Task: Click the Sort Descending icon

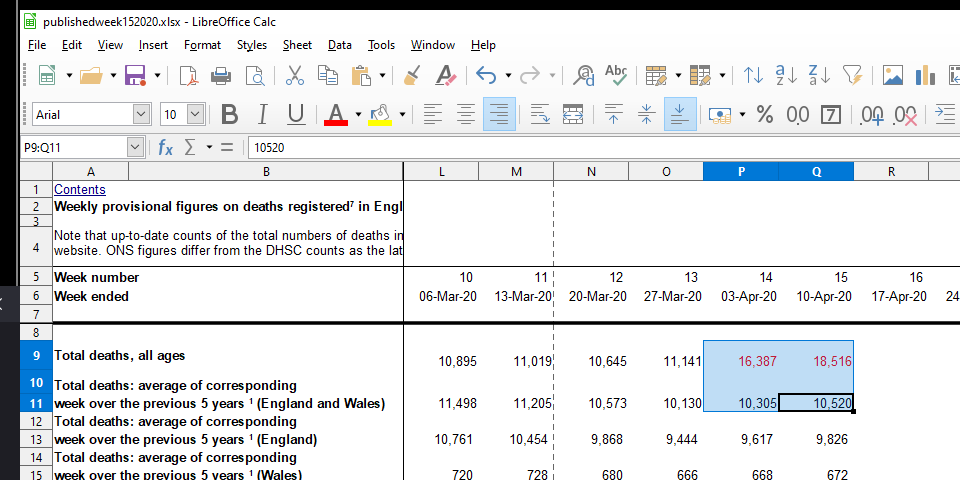Action: point(820,75)
